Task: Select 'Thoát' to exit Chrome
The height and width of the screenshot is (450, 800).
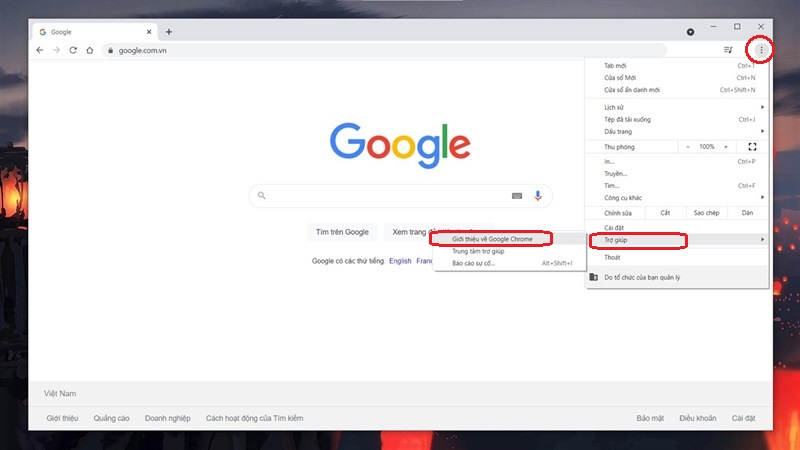Action: click(x=677, y=257)
